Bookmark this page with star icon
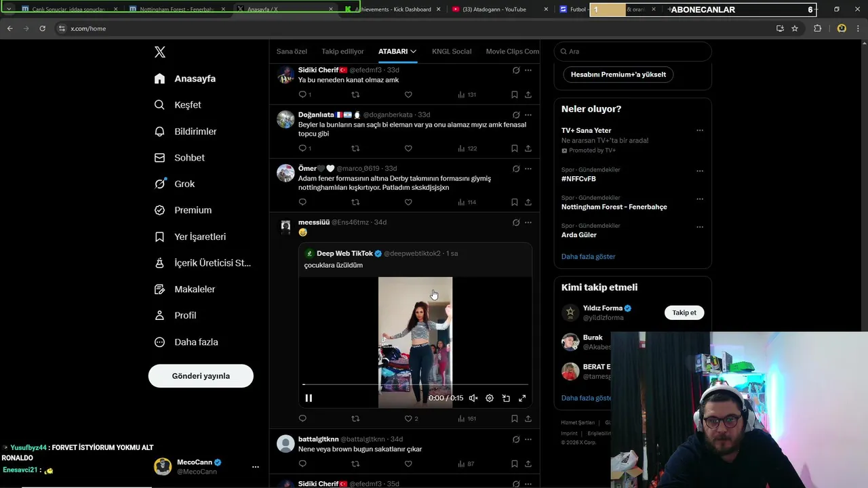868x488 pixels. (795, 28)
